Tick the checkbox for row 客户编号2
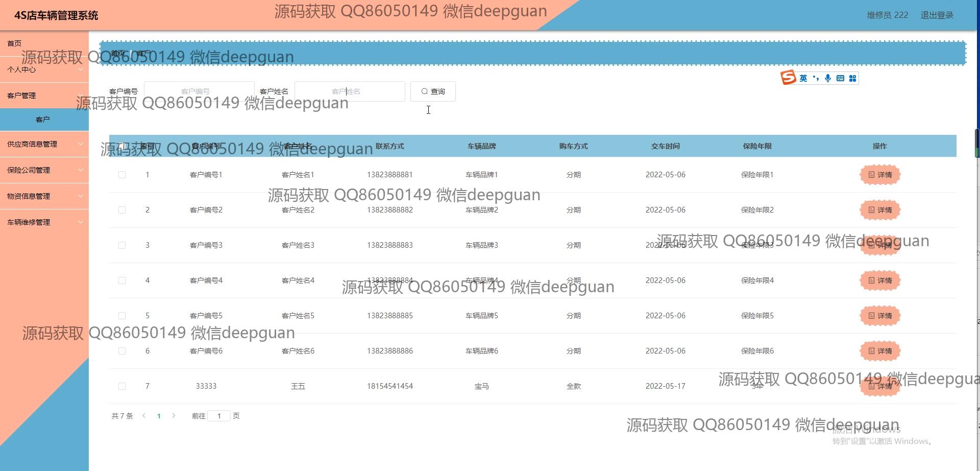The height and width of the screenshot is (471, 980). 122,210
